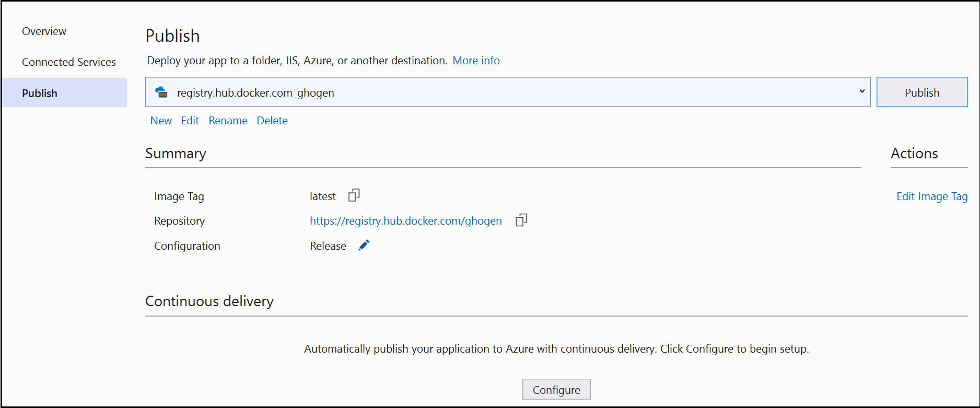Expand the publish profile dropdown arrow
The image size is (980, 408).
(x=861, y=91)
